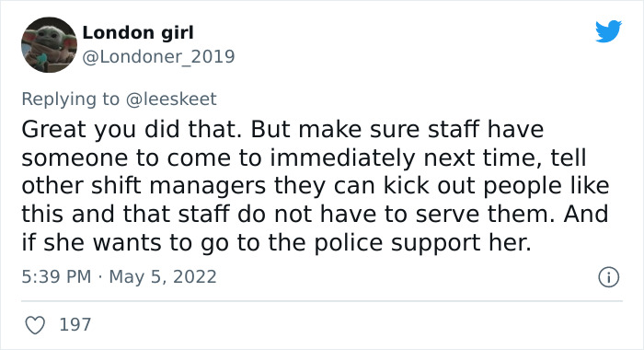The image size is (644, 350).
Task: Click the Twitter bird logo
Action: tap(608, 30)
